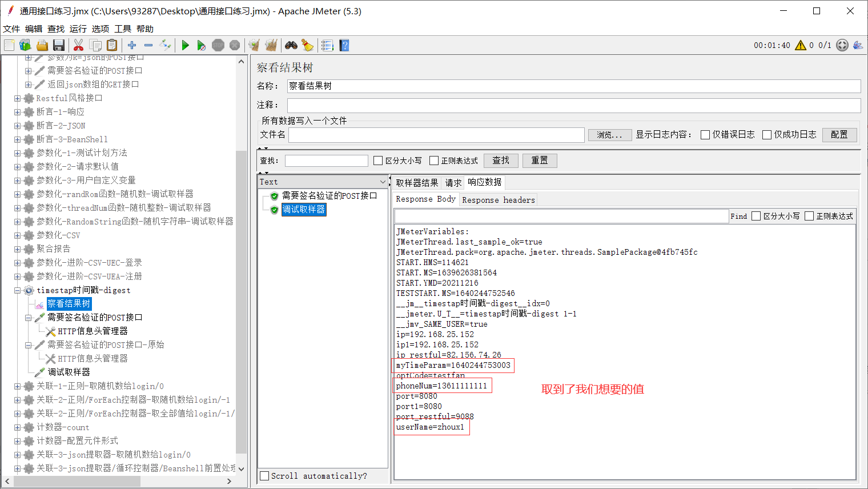
Task: Click the 名称 input field
Action: 574,86
